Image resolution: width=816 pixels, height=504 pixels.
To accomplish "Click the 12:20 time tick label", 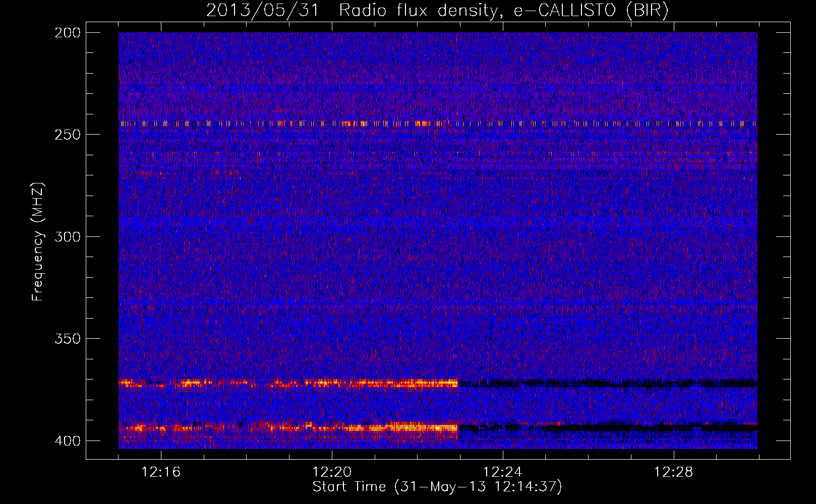I will tap(332, 472).
